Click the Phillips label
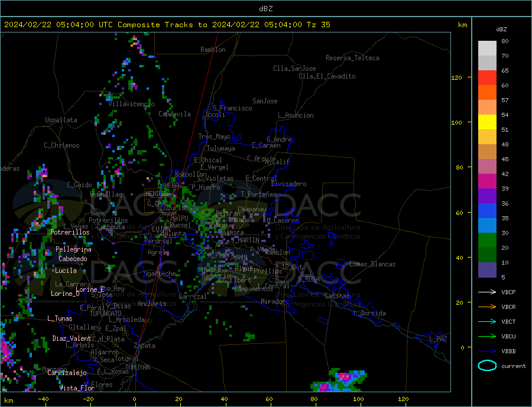This screenshot has width=532, height=407. (268, 271)
